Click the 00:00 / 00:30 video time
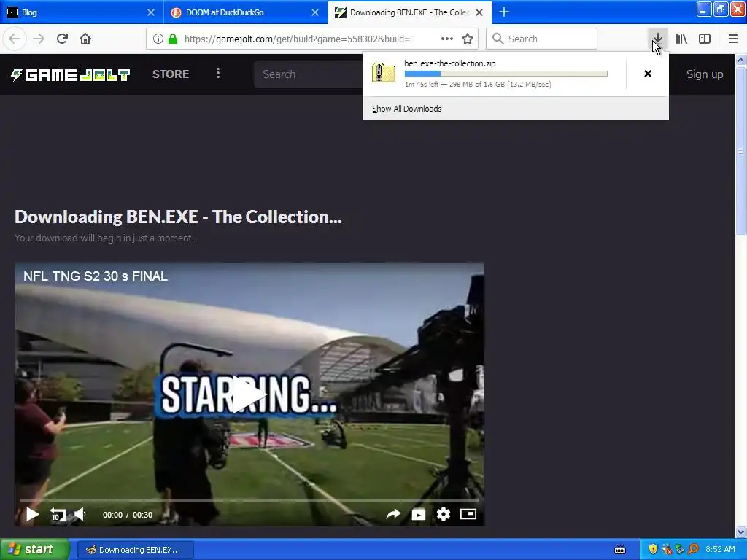This screenshot has height=560, width=747. tap(128, 515)
